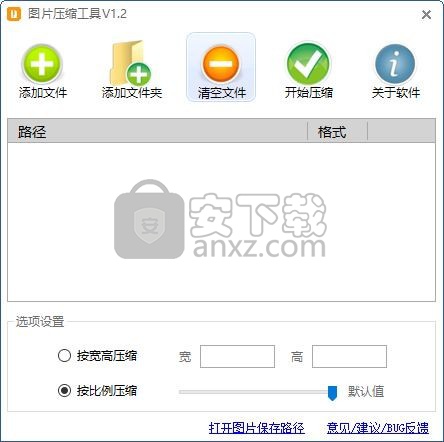
Task: Click the 默认值 label beside the slider
Action: pos(366,391)
